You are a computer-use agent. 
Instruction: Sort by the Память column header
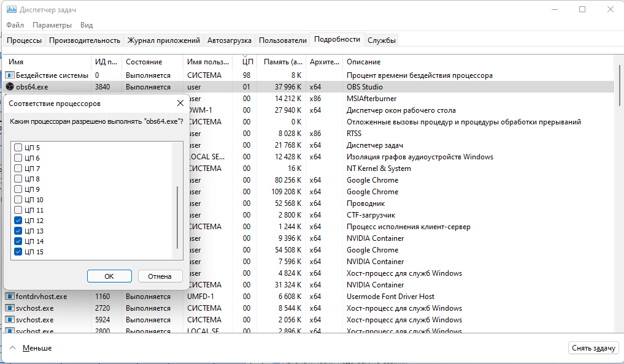coord(282,62)
